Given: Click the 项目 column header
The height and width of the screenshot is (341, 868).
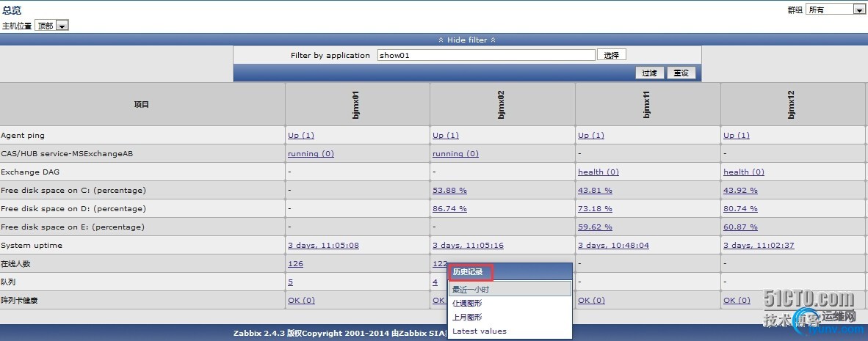Looking at the screenshot, I should (x=142, y=104).
